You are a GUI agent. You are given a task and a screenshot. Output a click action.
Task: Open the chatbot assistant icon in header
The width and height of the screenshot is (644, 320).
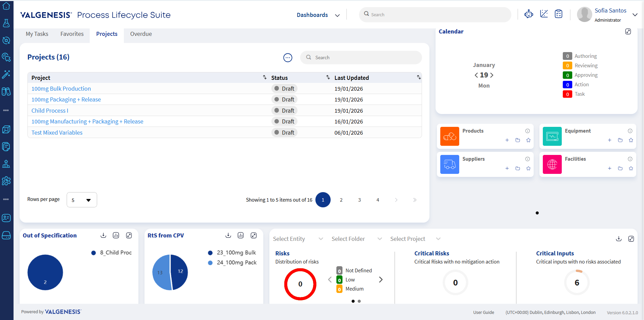529,14
